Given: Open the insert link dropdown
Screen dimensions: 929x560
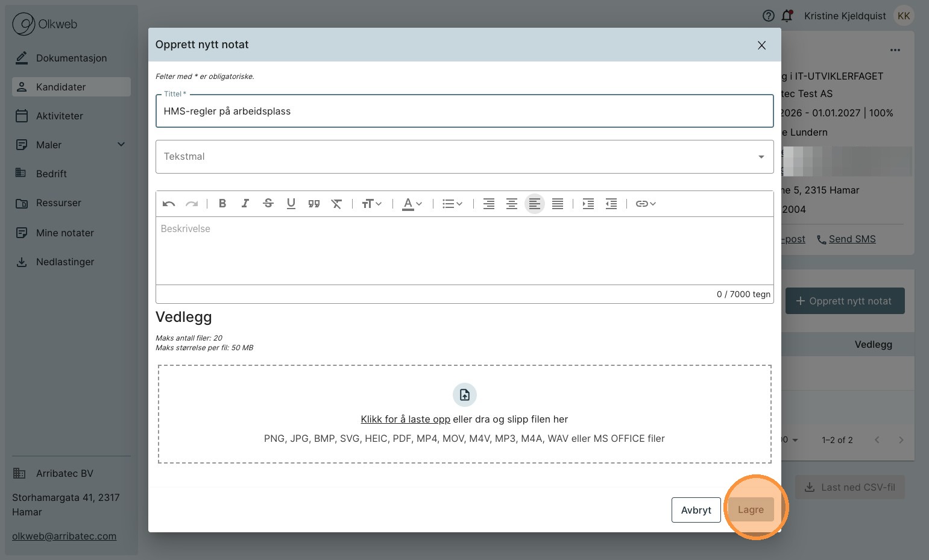Looking at the screenshot, I should pos(646,204).
